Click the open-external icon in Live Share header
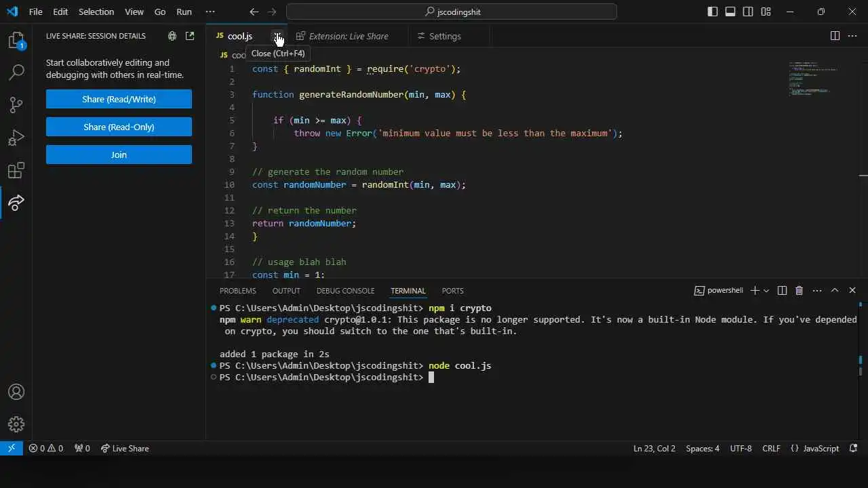 [x=190, y=36]
